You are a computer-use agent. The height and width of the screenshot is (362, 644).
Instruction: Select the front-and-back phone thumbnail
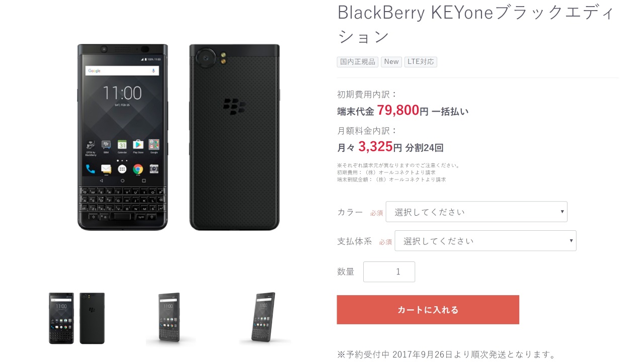(76, 318)
